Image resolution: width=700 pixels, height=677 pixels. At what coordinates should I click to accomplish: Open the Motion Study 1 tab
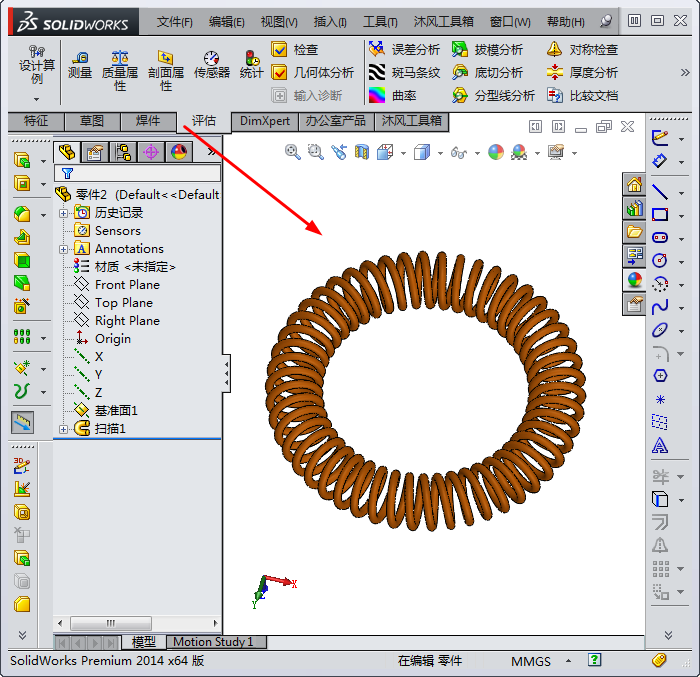[214, 642]
